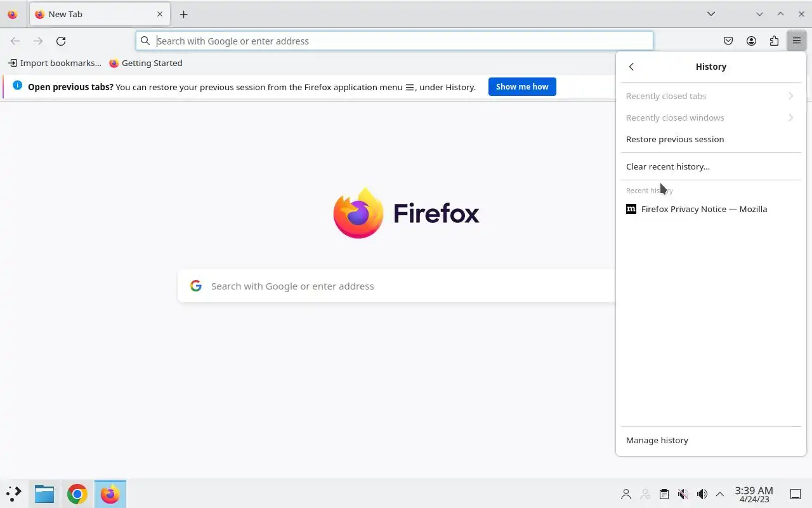
Task: Open the Extensions puzzle icon
Action: [x=774, y=41]
